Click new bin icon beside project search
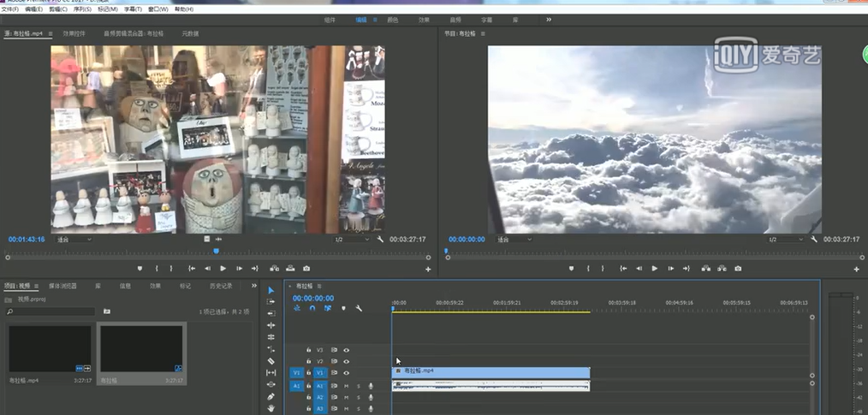 point(107,311)
